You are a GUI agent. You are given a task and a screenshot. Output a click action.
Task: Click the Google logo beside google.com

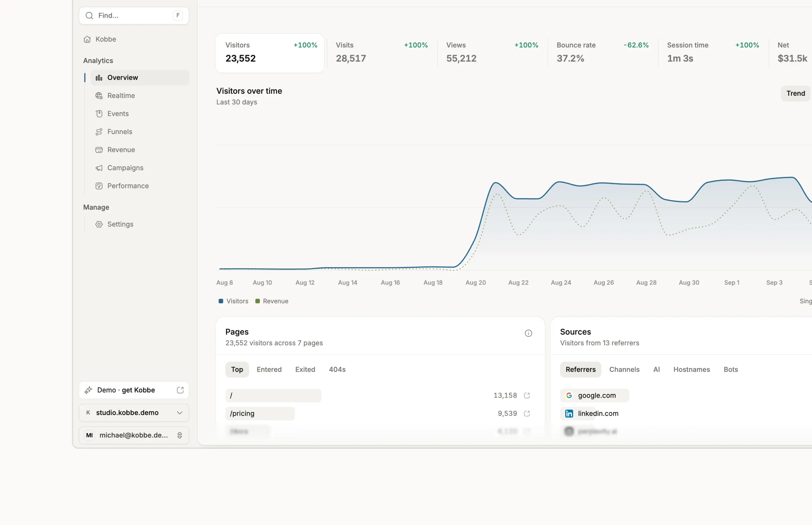coord(569,396)
